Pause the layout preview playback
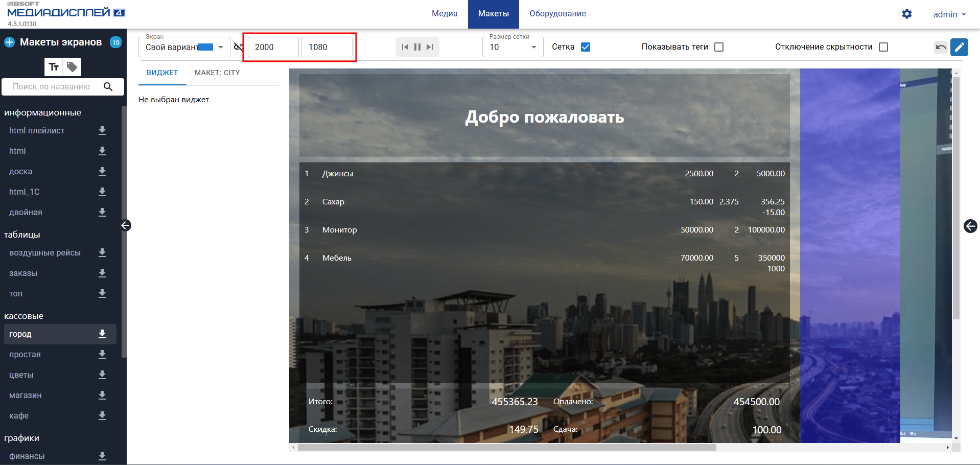Image resolution: width=980 pixels, height=465 pixels. (417, 47)
